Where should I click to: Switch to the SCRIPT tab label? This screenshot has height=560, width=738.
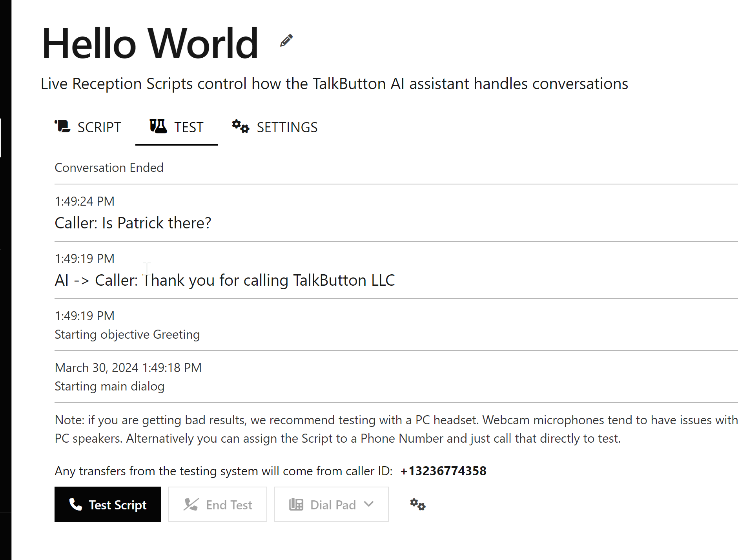click(99, 128)
